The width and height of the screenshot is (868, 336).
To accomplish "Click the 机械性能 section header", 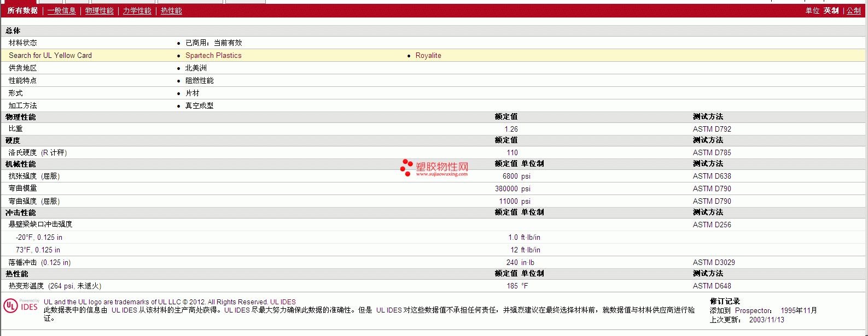I will click(x=21, y=164).
